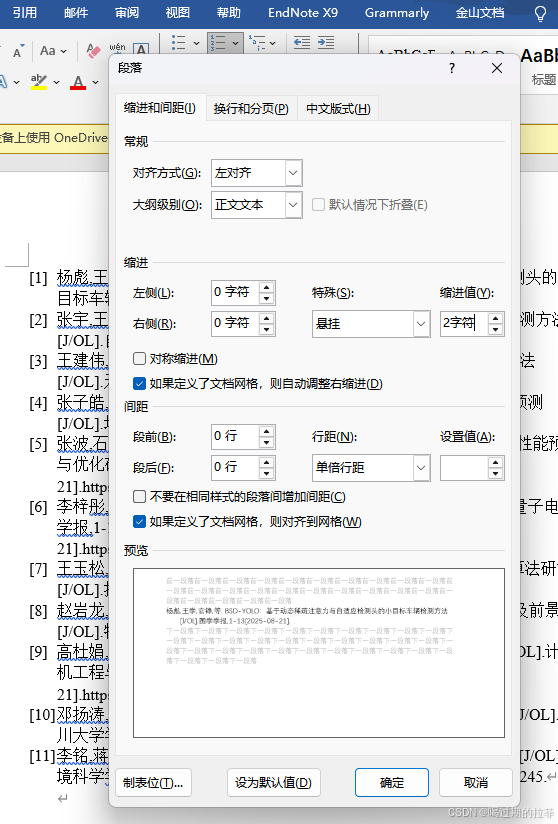
Task: Open the Grammarly ribbon tab
Action: pyautogui.click(x=397, y=13)
